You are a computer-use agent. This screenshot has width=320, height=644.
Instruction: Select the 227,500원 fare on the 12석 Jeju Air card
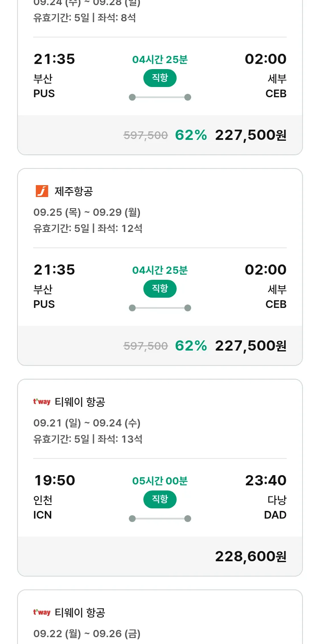coord(250,345)
